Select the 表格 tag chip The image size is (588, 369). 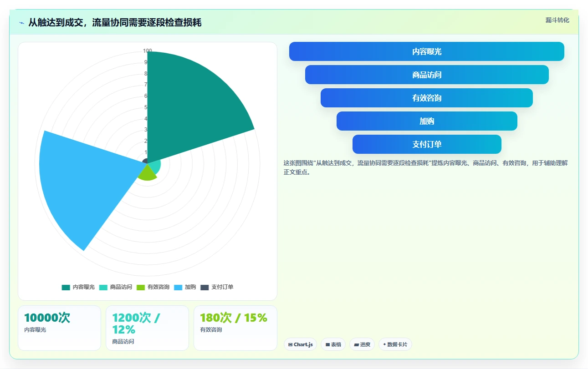pyautogui.click(x=333, y=344)
